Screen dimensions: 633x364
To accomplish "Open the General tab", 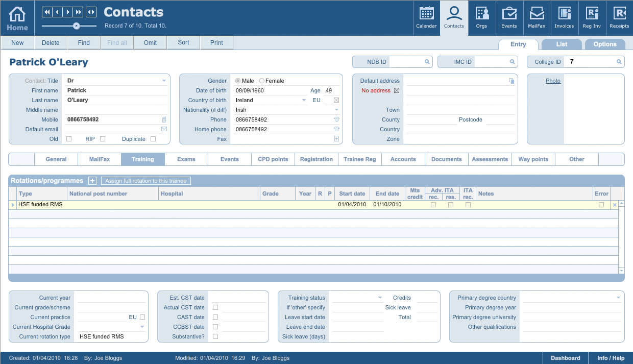I will (56, 159).
